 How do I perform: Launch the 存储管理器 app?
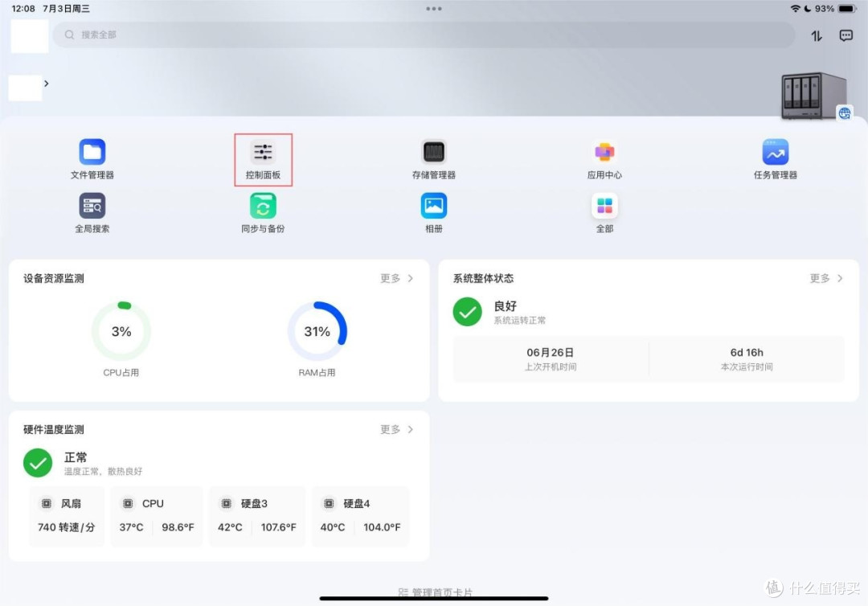click(x=433, y=158)
